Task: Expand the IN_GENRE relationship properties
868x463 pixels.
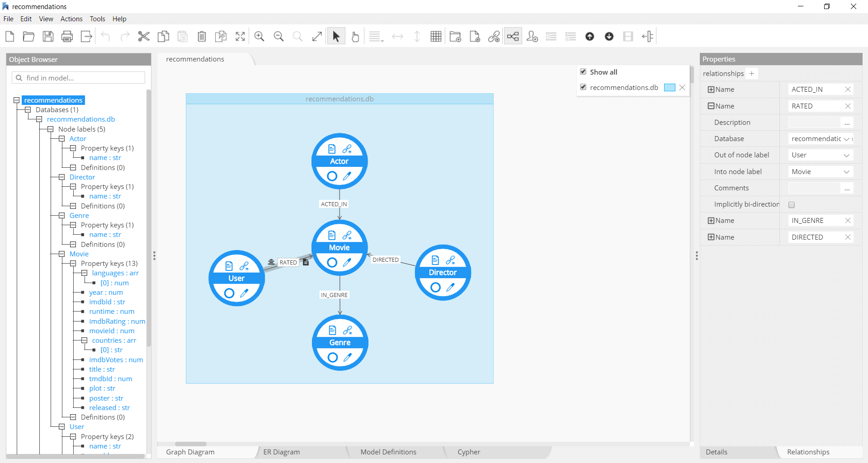Action: coord(711,221)
